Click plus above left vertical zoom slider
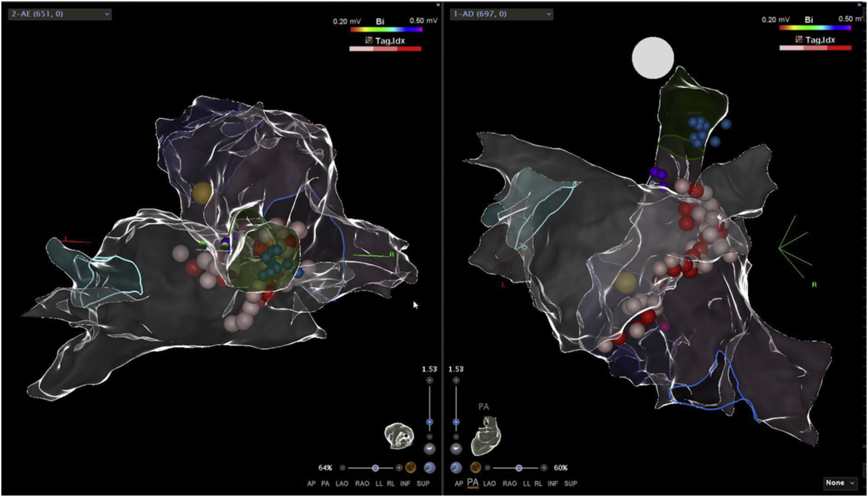The width and height of the screenshot is (868, 497). pos(429,380)
